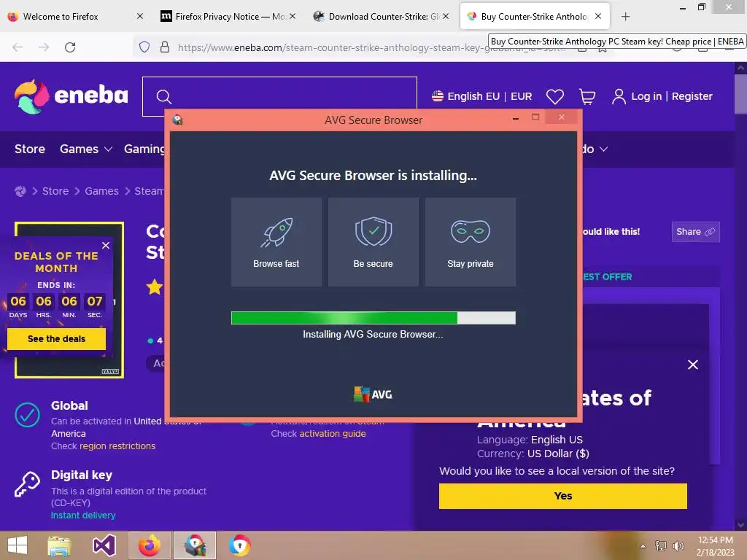Click the Firefox URL address bar
The image size is (747, 560).
[371, 47]
